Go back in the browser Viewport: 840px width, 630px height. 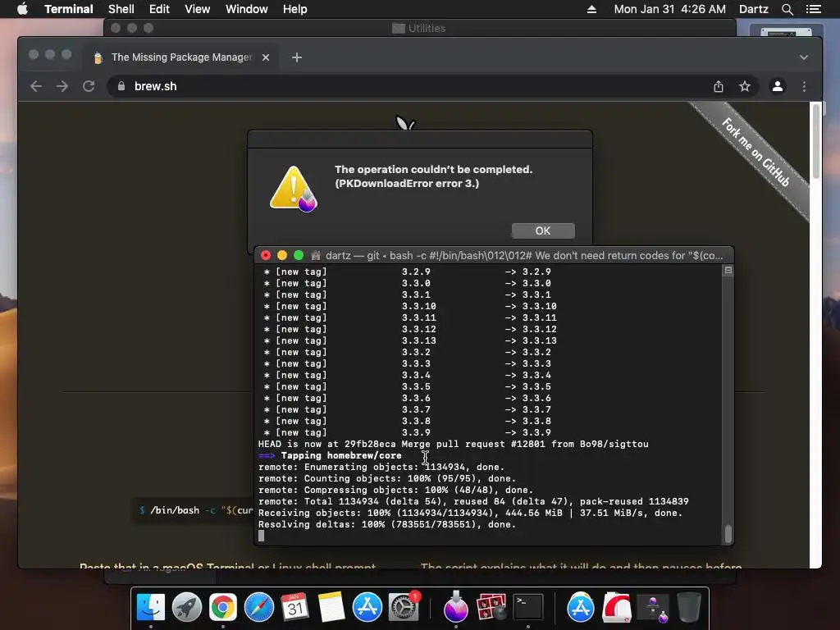pos(36,86)
